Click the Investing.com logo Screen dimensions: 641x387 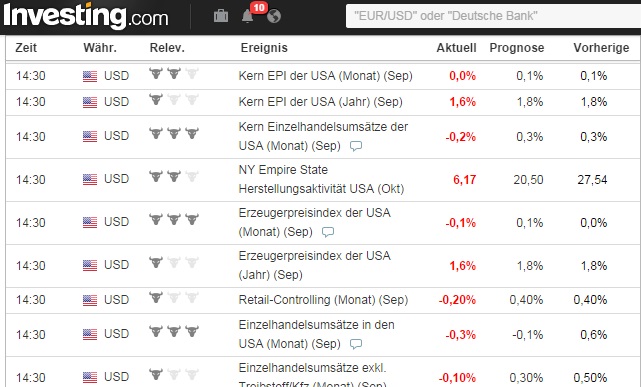click(x=86, y=16)
